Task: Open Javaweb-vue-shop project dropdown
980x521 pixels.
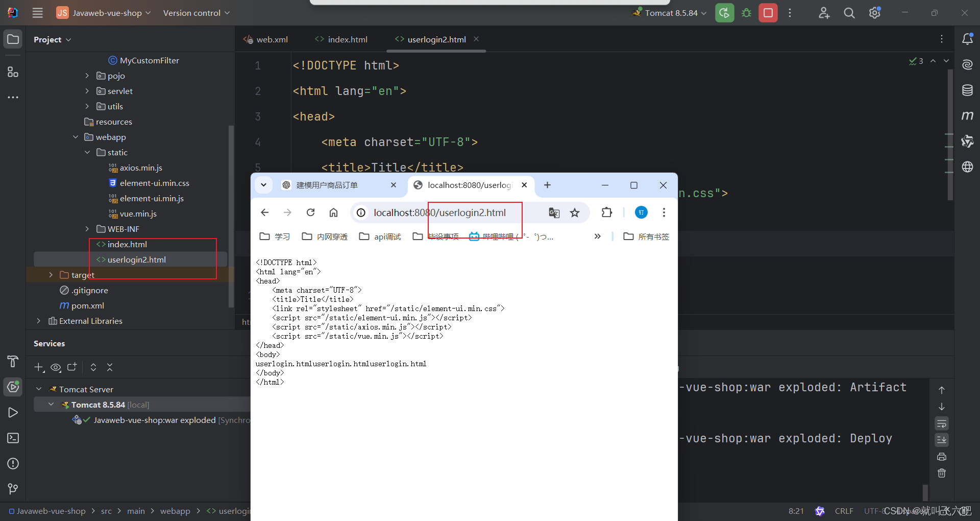Action: 104,13
